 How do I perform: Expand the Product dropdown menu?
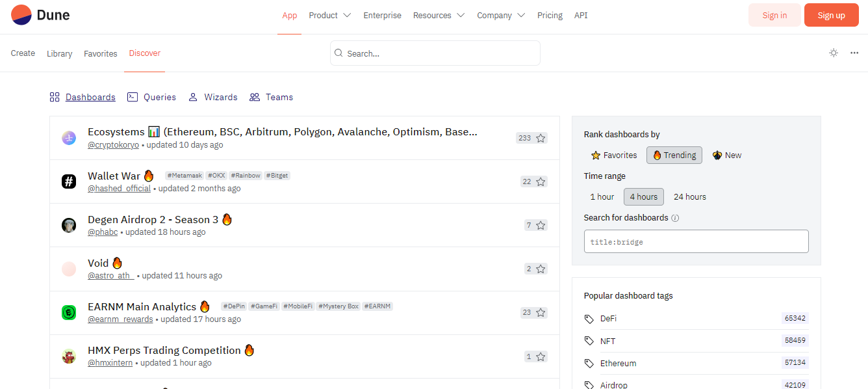click(x=330, y=15)
